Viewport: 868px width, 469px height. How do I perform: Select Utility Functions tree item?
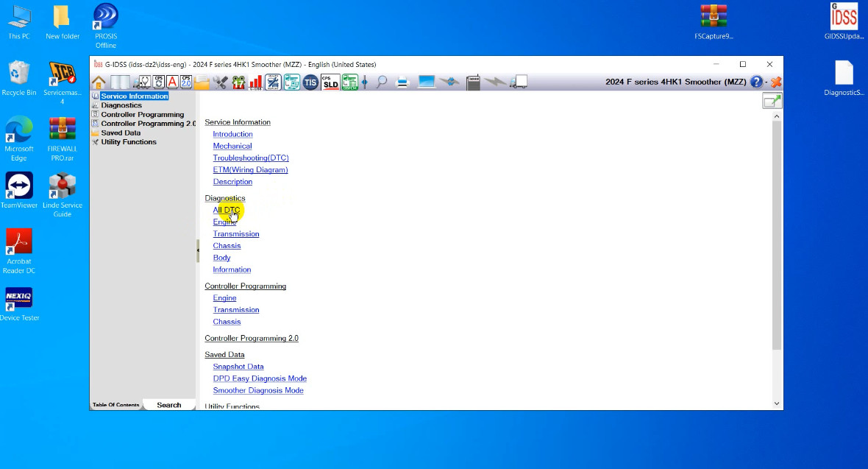coord(129,142)
